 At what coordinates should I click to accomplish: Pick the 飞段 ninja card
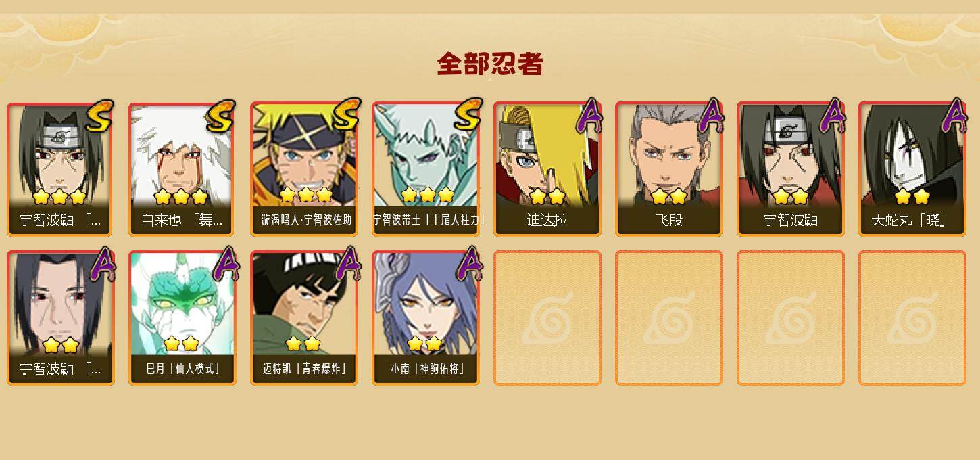668,169
